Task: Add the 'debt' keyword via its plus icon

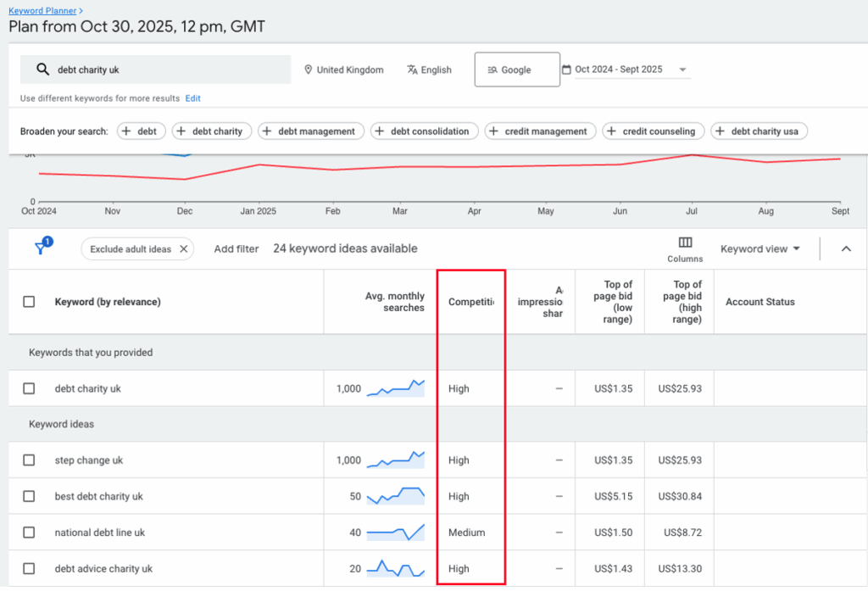Action: click(126, 131)
